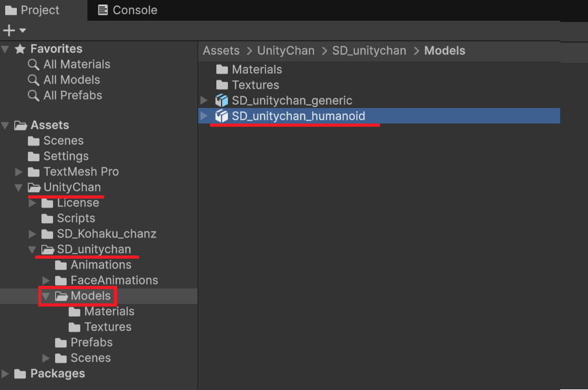Expand the SD_unitychan_generic model asset
The height and width of the screenshot is (390, 588).
pyautogui.click(x=204, y=100)
